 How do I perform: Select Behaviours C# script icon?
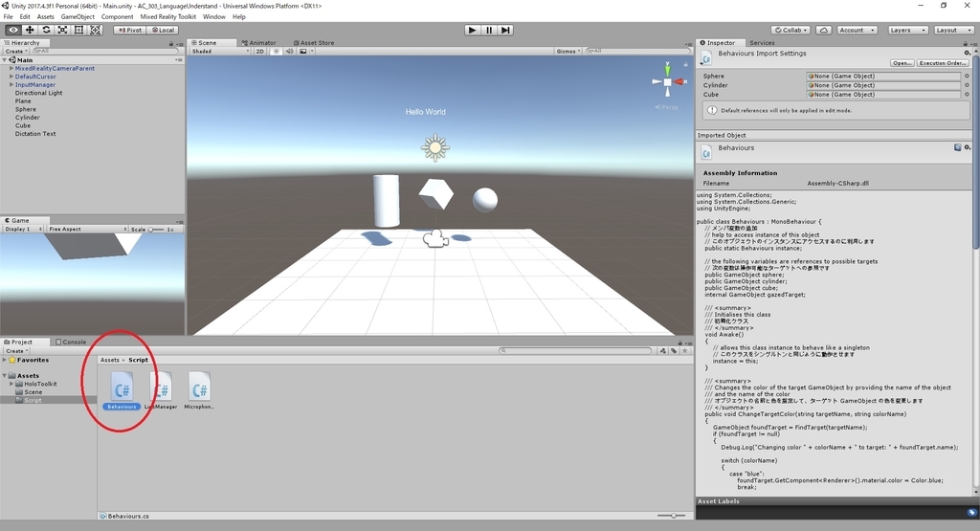tap(122, 387)
